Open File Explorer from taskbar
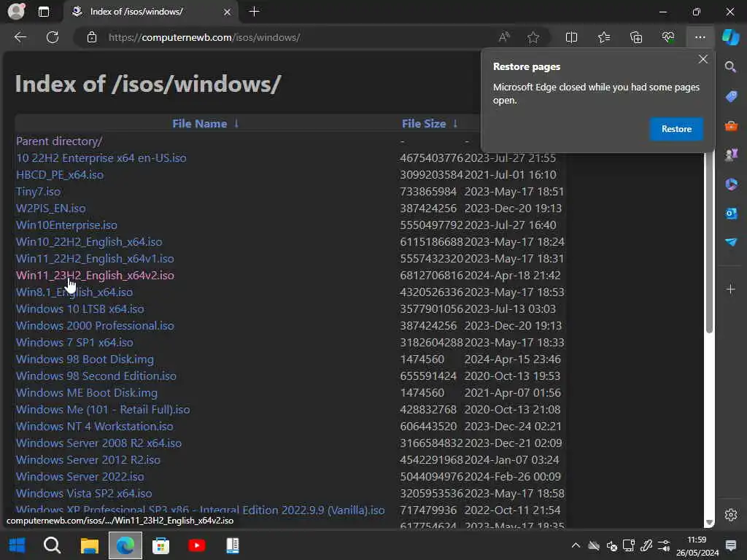 tap(89, 545)
